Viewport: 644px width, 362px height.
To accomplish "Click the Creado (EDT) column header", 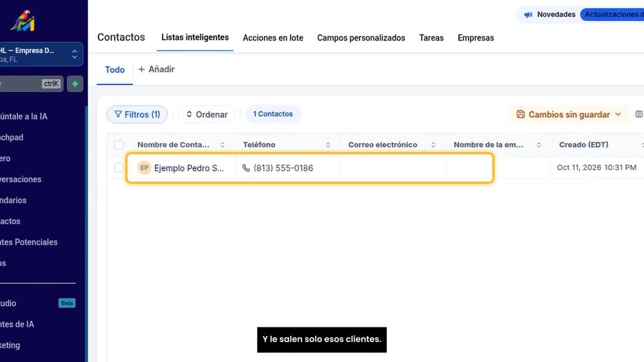I will click(x=584, y=145).
